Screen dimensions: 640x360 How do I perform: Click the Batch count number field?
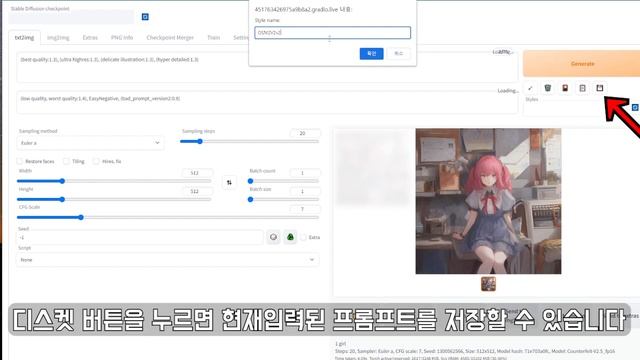(x=305, y=173)
